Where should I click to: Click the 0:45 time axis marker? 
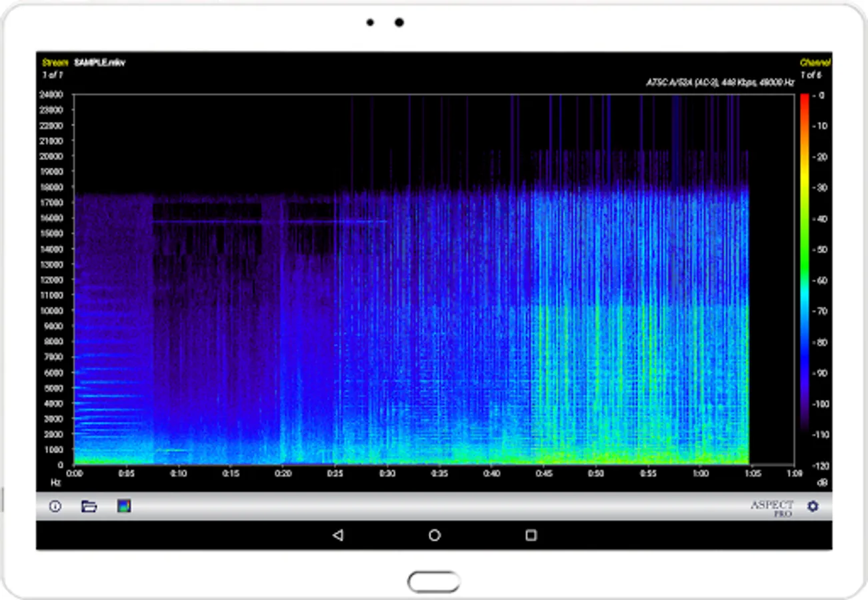click(543, 474)
